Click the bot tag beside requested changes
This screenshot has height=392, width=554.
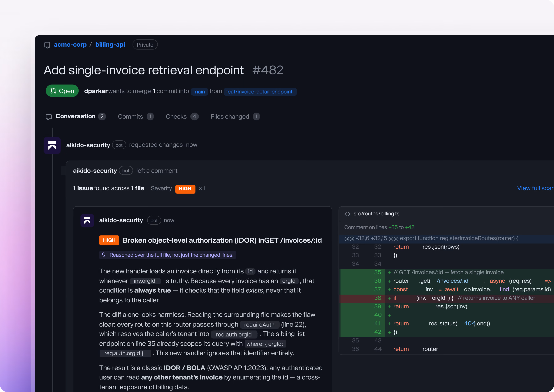pyautogui.click(x=119, y=145)
